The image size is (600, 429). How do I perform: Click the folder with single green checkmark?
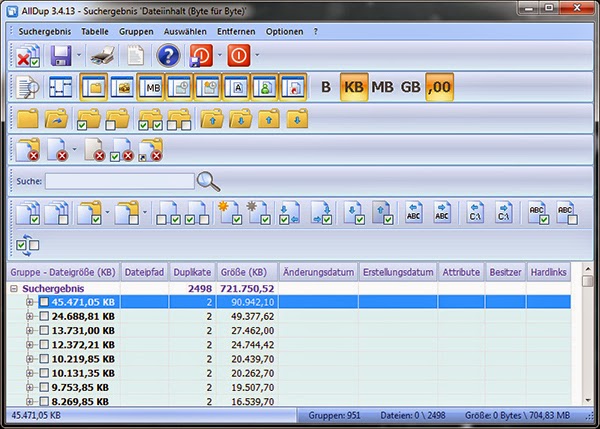tap(89, 119)
